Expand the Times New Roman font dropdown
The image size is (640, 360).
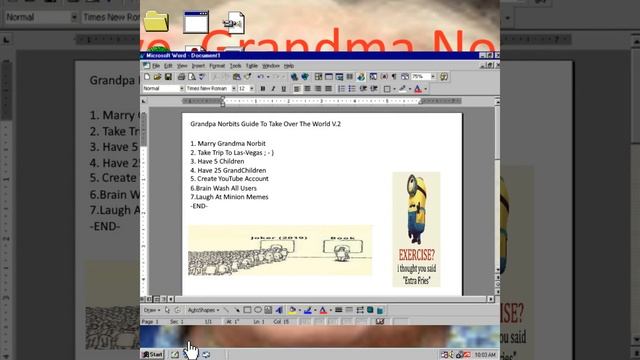[x=234, y=89]
